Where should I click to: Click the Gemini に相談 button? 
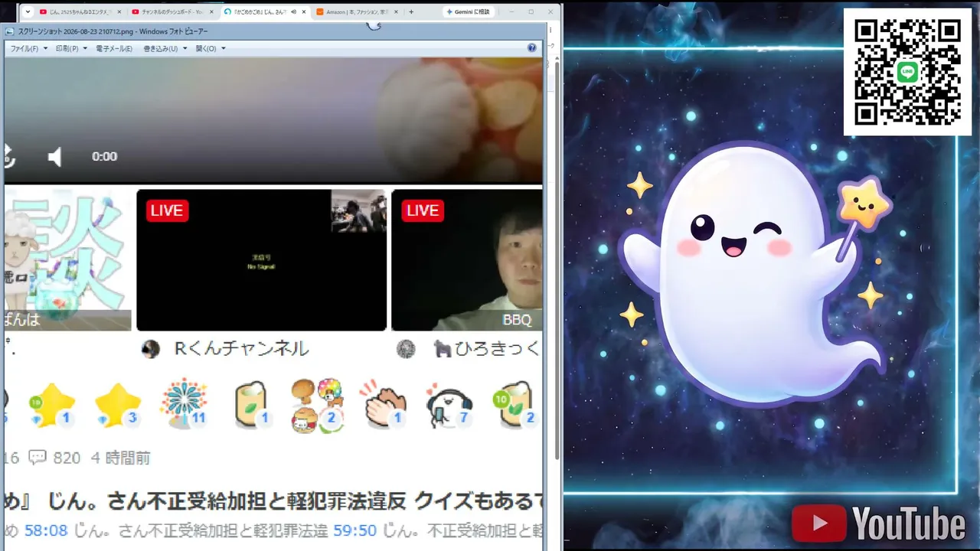coord(469,12)
